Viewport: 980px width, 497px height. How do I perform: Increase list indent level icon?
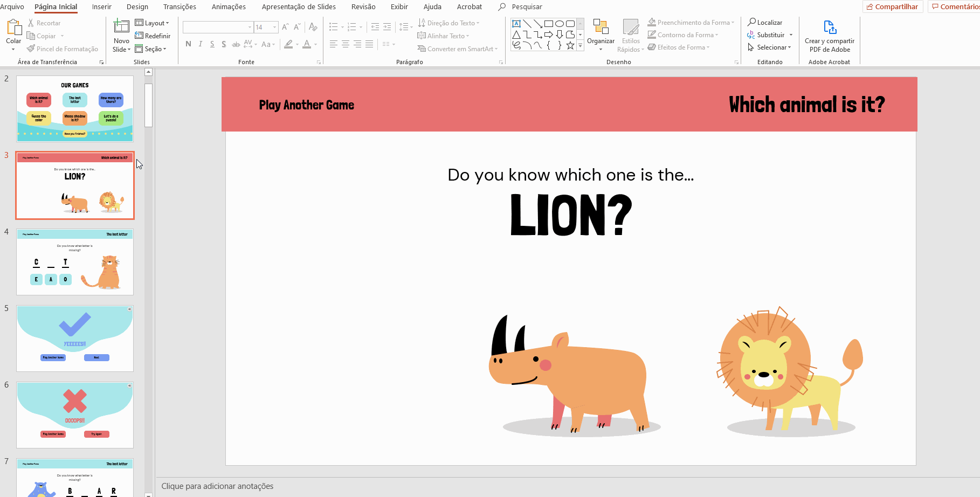[x=387, y=27]
